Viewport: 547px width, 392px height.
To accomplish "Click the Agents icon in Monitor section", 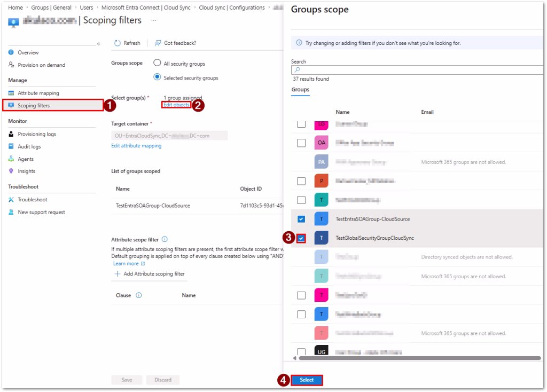I will (x=11, y=159).
